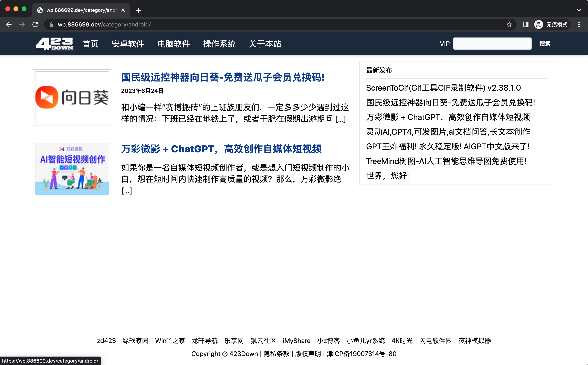This screenshot has height=365, width=588.
Task: Focus the VIP search input field
Action: click(492, 44)
